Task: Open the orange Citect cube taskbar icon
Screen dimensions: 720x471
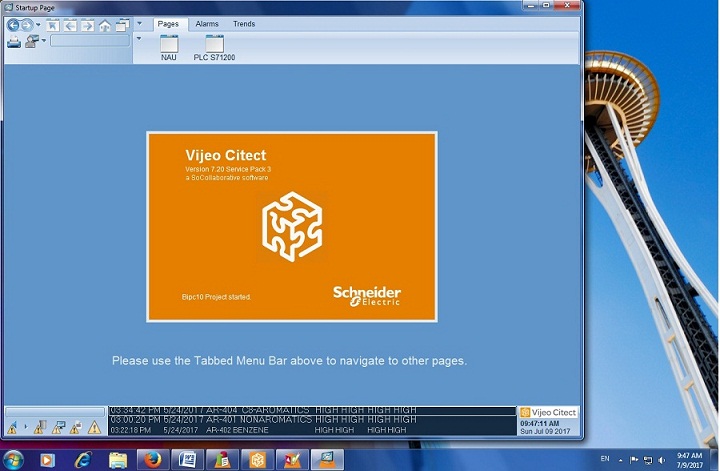Action: coord(257,460)
